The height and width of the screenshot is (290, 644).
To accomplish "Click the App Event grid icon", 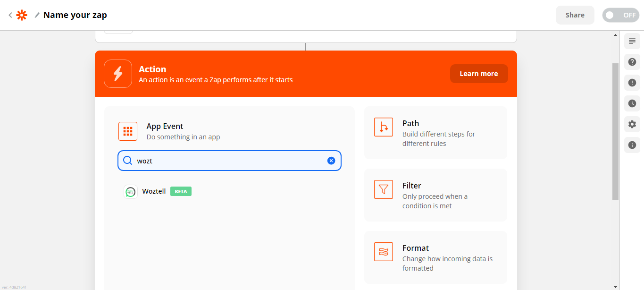I will coord(128,131).
